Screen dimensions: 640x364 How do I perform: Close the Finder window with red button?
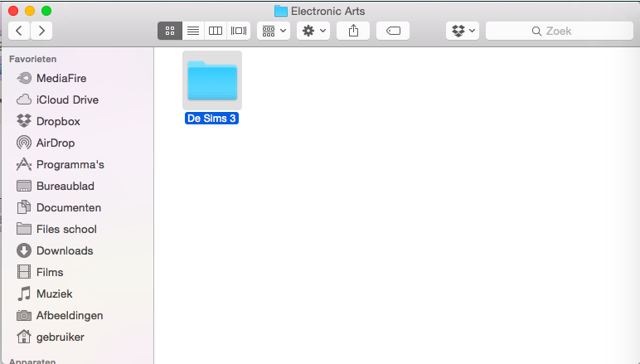[x=13, y=11]
